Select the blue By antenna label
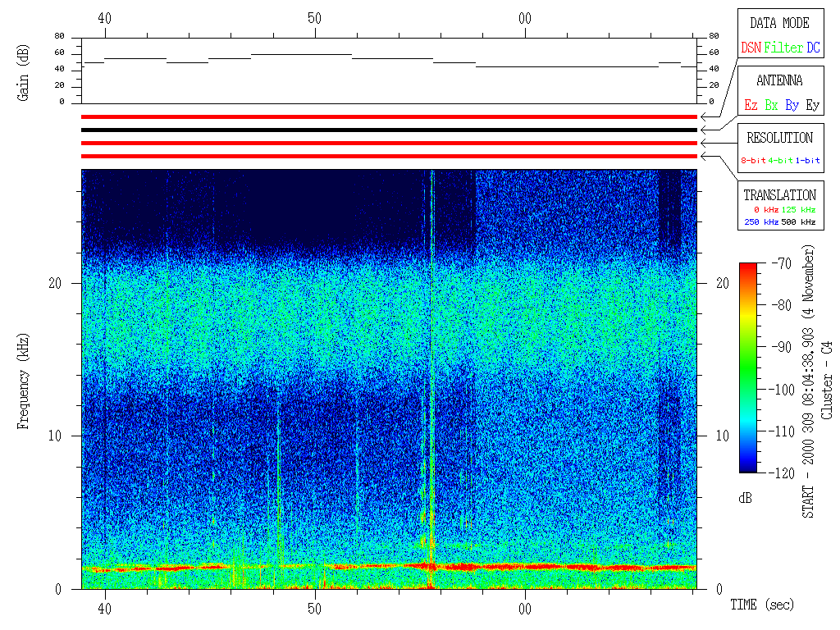 [x=792, y=106]
